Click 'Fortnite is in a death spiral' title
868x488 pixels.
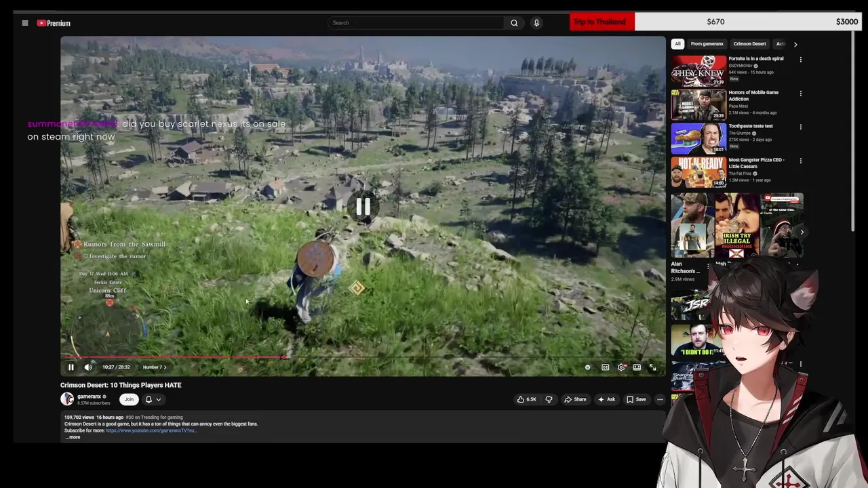[756, 59]
